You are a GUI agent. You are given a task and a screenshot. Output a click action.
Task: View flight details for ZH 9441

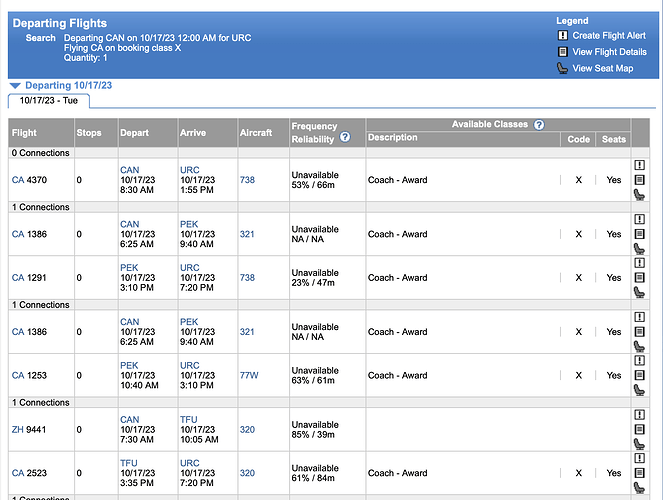point(639,429)
